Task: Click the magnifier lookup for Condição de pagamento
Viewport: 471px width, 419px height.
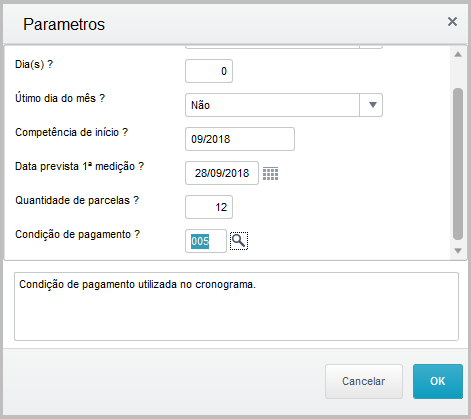Action: 239,241
